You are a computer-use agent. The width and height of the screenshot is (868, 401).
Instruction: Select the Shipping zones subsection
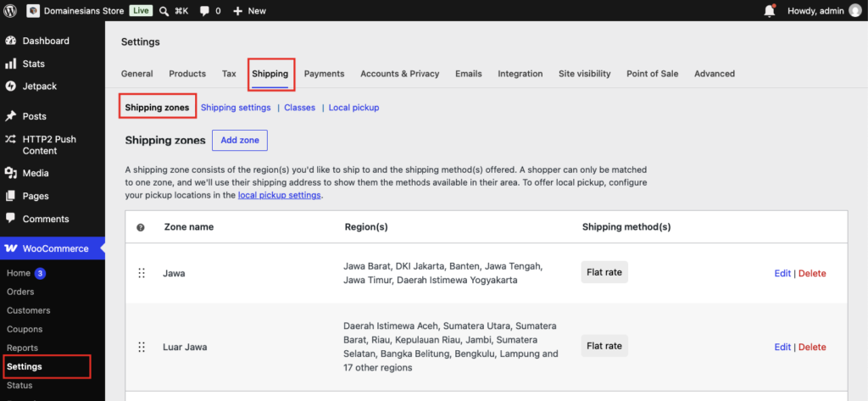pos(157,108)
